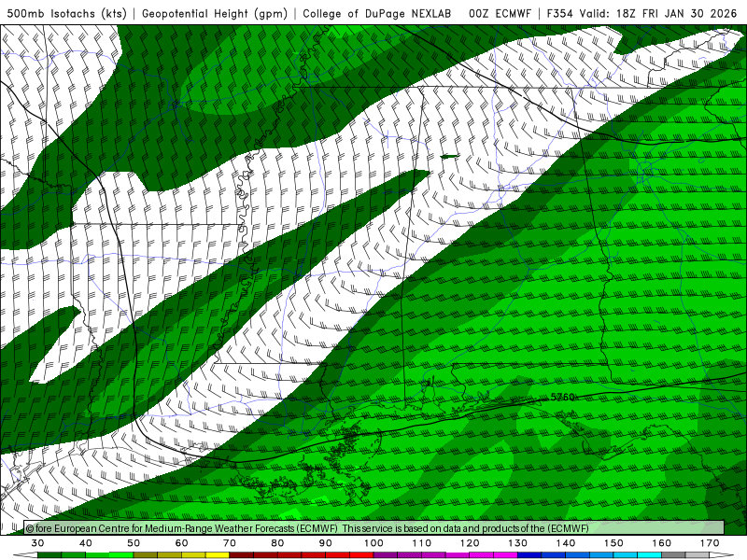
Task: Click the '110' color scale label
Action: tap(422, 543)
